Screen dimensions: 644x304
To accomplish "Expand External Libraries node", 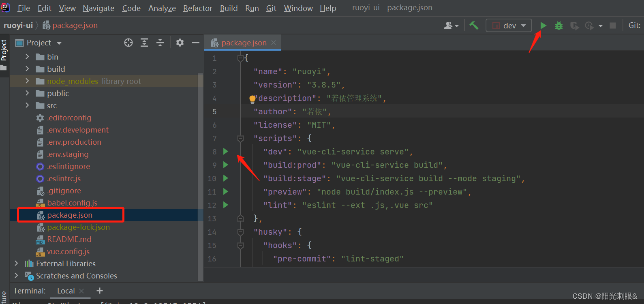I will [x=16, y=263].
